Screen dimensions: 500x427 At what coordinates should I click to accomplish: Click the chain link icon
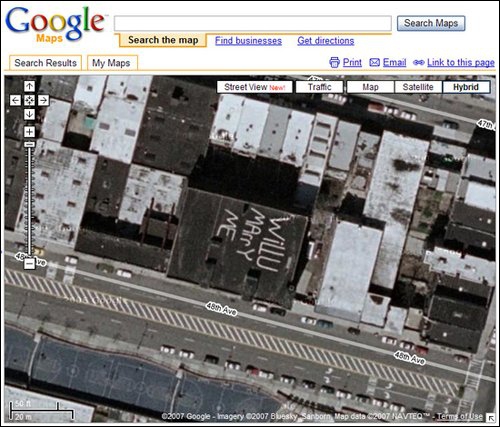(x=419, y=62)
